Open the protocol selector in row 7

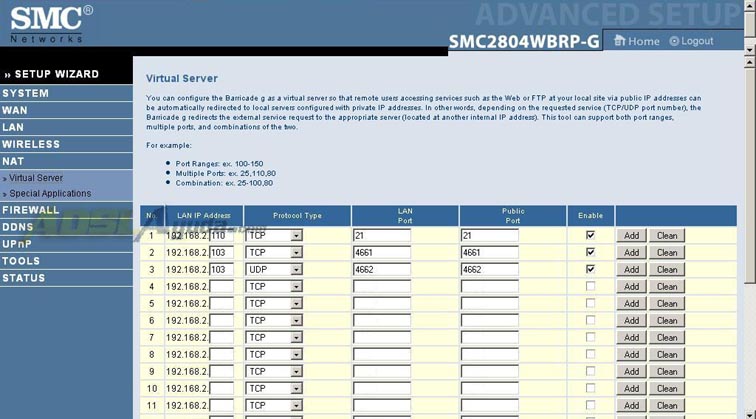(274, 338)
